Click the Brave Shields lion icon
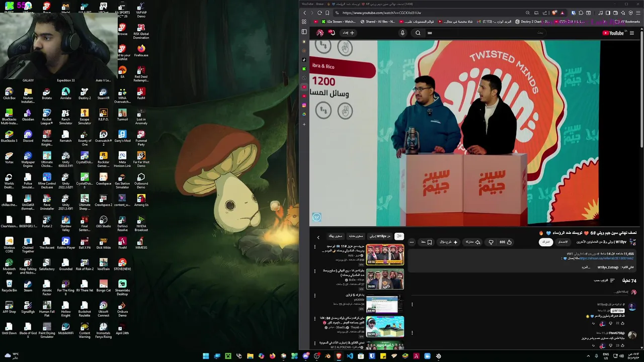Screen dimensions: 644x362 coord(554,13)
